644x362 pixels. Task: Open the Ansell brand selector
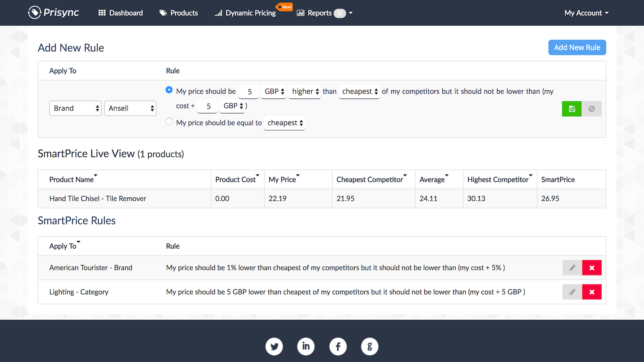pyautogui.click(x=130, y=108)
